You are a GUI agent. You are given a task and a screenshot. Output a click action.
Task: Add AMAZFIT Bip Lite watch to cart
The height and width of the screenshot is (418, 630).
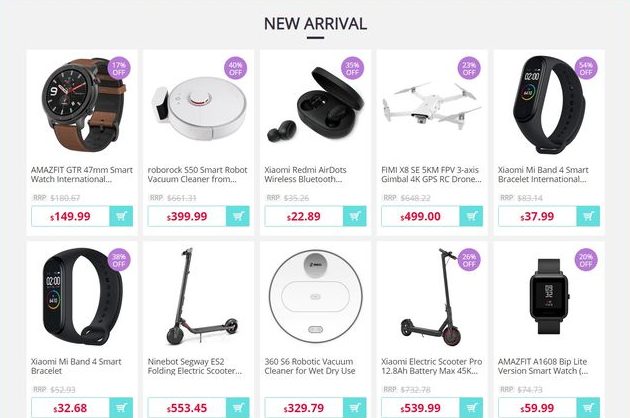pyautogui.click(x=588, y=408)
